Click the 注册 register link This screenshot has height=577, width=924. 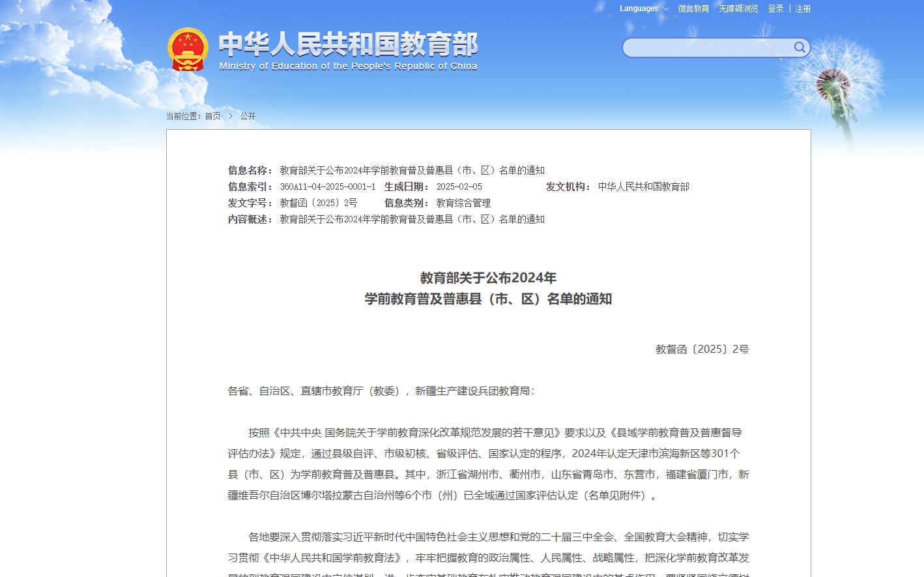803,8
